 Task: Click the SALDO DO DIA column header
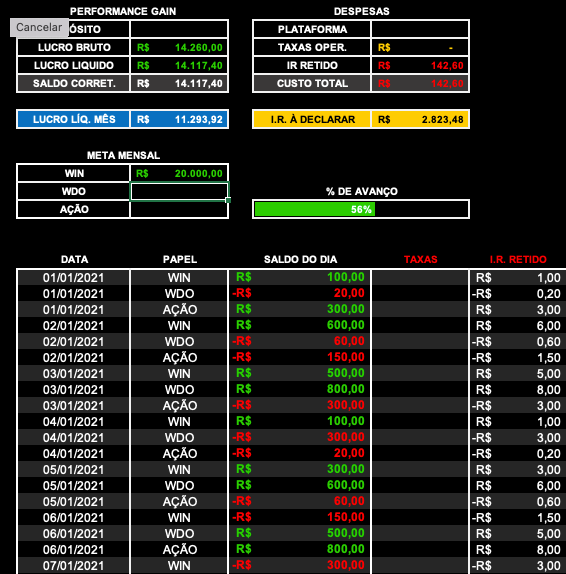[x=301, y=260]
